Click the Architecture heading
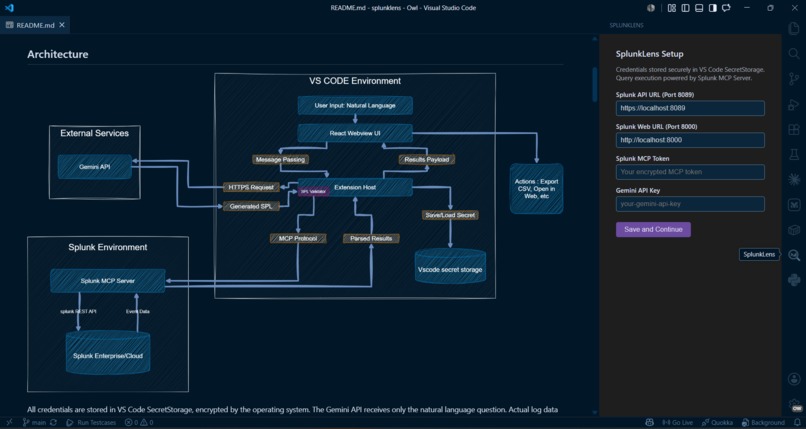 pyautogui.click(x=58, y=54)
